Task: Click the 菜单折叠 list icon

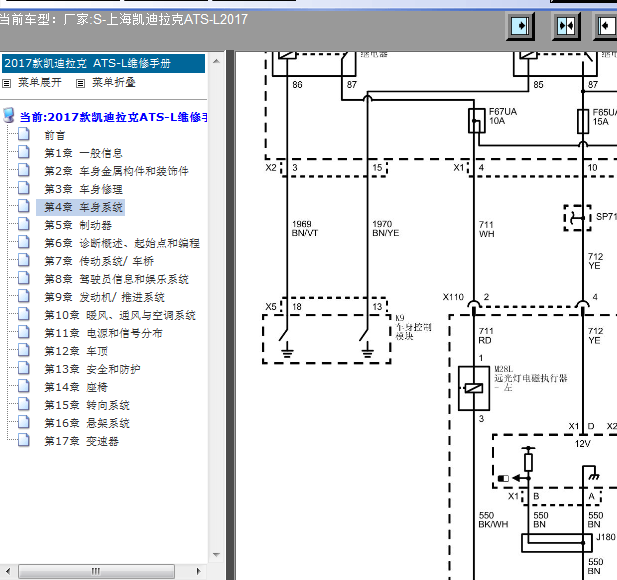Action: point(80,83)
